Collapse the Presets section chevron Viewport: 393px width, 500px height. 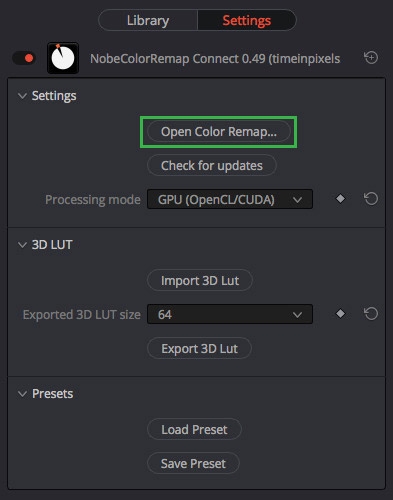22,394
